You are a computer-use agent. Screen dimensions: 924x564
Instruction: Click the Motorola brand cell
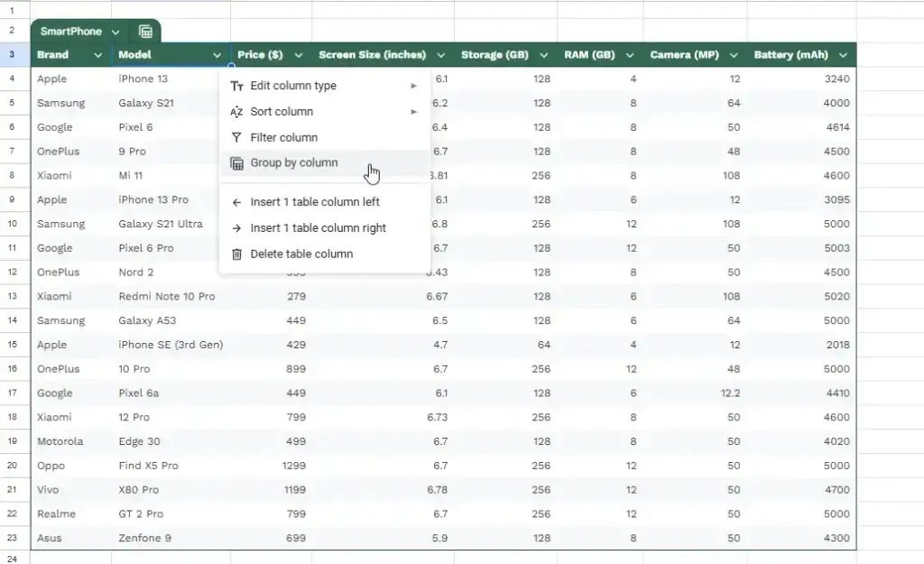click(71, 441)
